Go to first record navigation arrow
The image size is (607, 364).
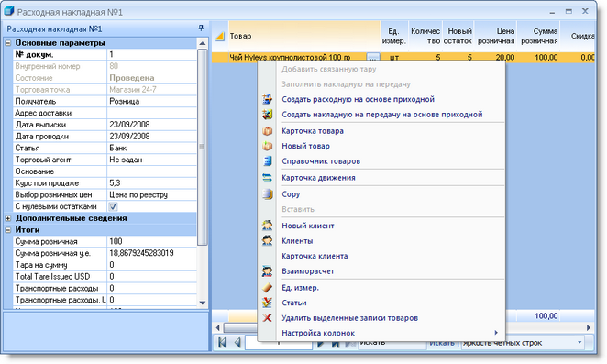(222, 342)
